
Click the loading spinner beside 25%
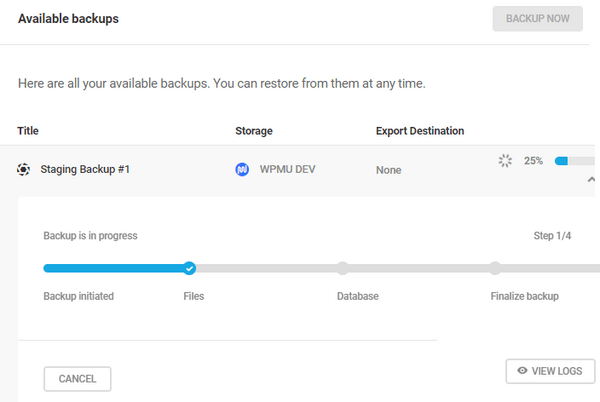click(505, 160)
